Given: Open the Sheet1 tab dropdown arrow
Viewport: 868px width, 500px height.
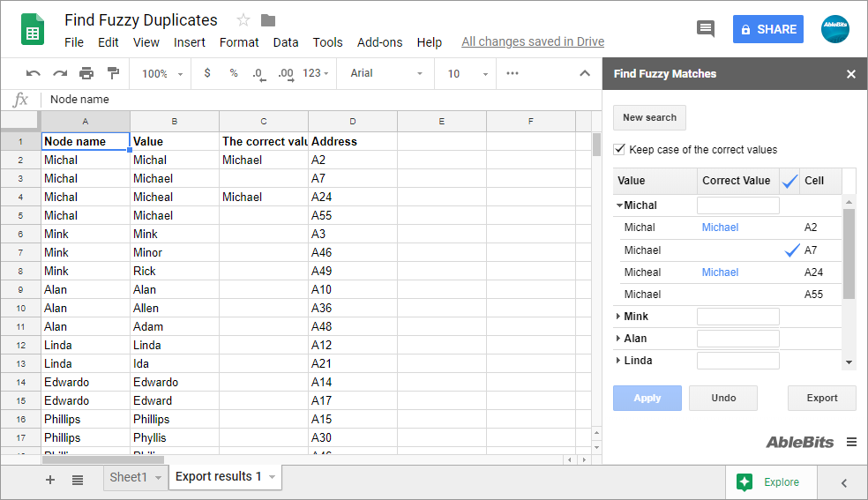Looking at the screenshot, I should [158, 477].
